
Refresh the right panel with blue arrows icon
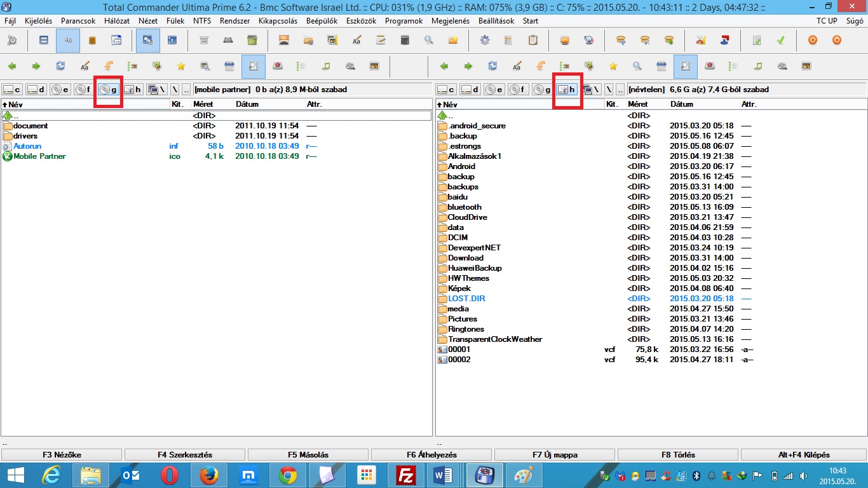click(492, 66)
